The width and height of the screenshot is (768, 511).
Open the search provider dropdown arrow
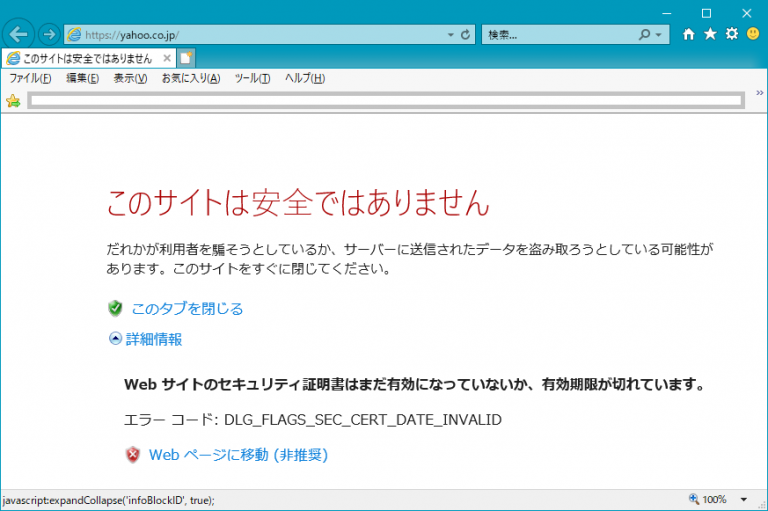coord(659,34)
